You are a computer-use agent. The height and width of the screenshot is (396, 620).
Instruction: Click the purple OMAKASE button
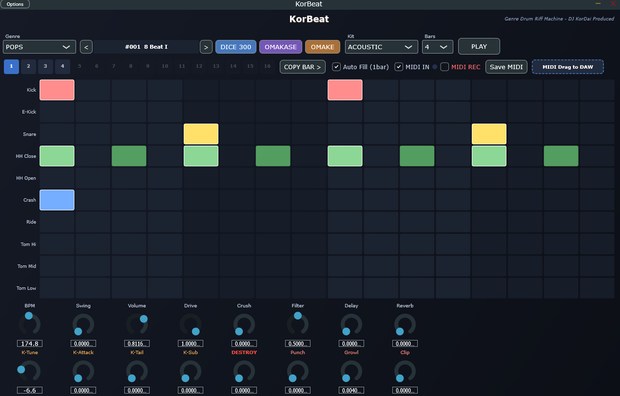click(280, 47)
